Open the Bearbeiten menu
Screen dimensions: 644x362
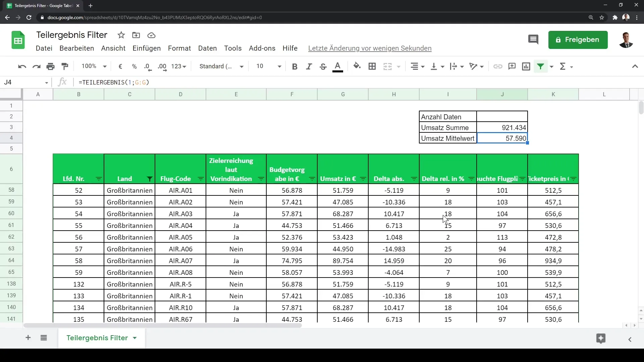pyautogui.click(x=76, y=48)
